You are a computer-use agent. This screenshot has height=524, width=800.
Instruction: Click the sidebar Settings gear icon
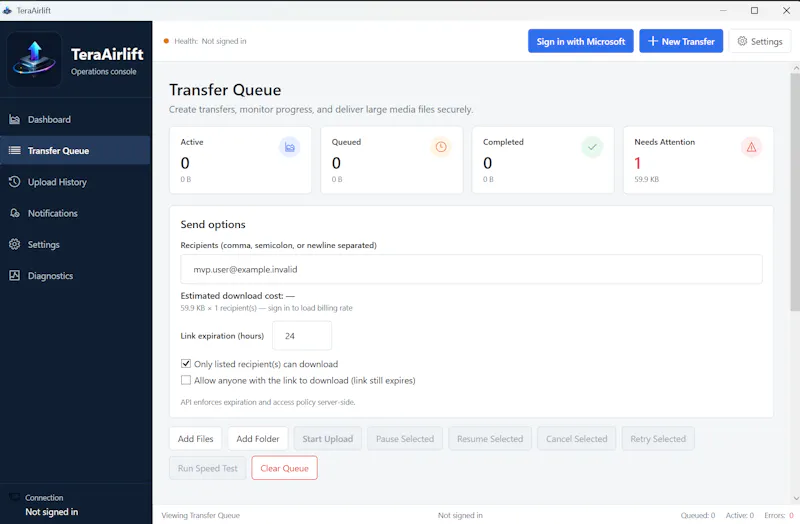[14, 244]
